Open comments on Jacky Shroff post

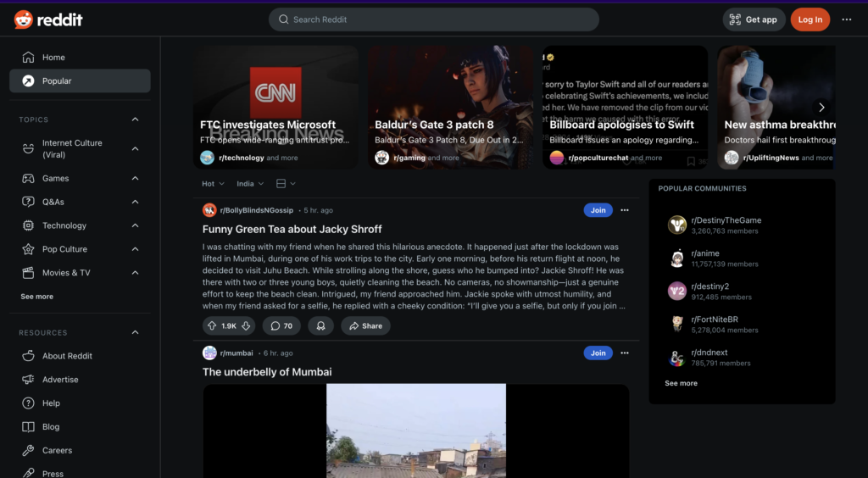(281, 325)
